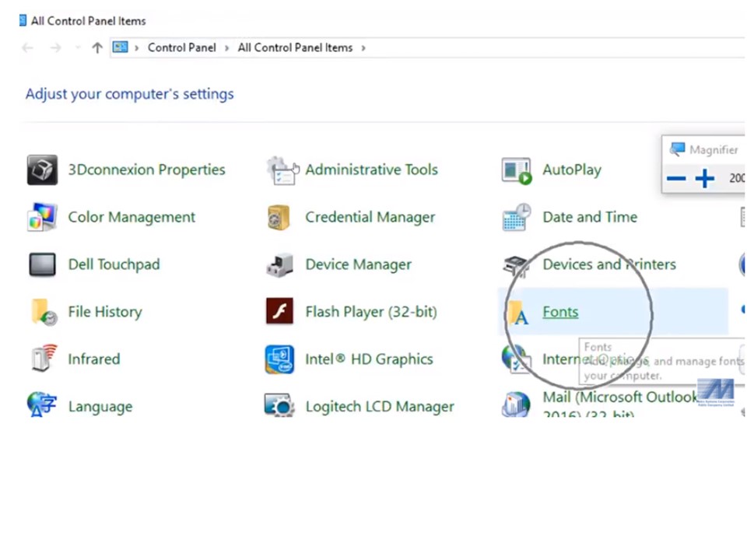
Task: Open the Date and Time icon
Action: [x=517, y=217]
